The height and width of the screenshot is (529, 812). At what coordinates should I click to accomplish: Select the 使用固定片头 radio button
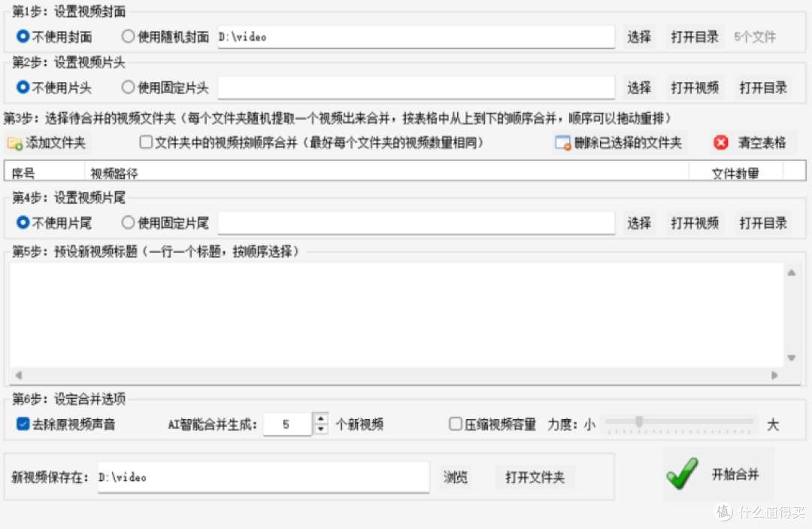click(x=128, y=87)
